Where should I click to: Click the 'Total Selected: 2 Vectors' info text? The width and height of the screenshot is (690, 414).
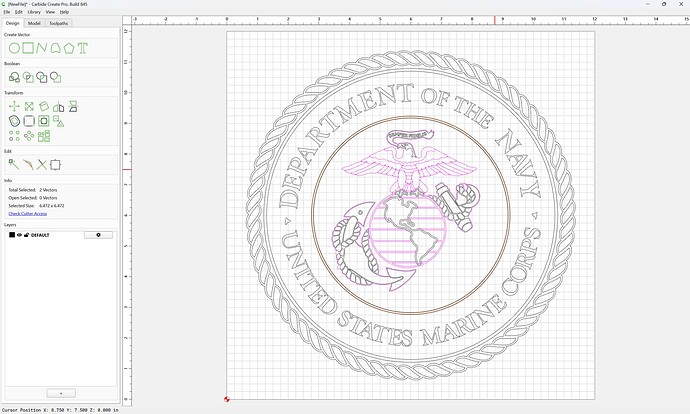pyautogui.click(x=33, y=190)
